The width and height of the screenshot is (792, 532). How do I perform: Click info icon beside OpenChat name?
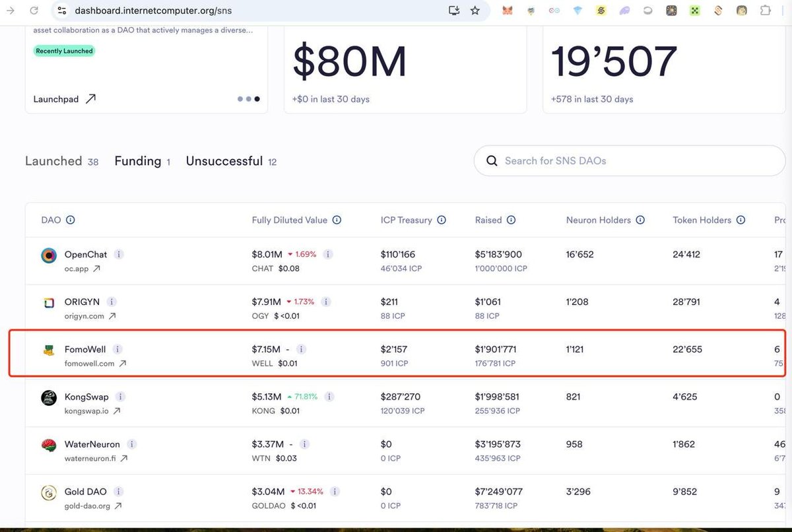pos(119,254)
